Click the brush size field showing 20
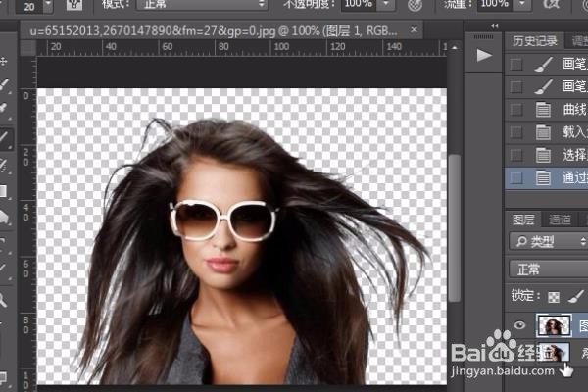 click(x=29, y=6)
